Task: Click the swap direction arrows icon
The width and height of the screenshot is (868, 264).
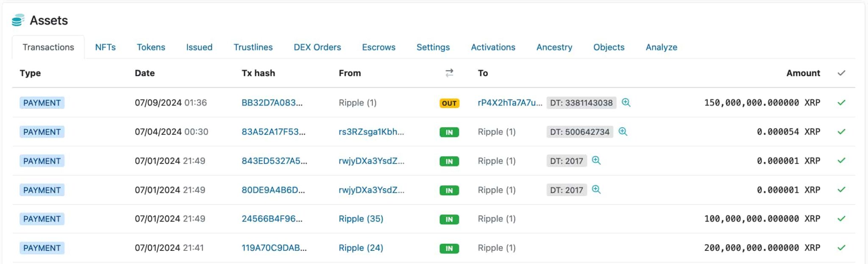Action: [x=449, y=73]
